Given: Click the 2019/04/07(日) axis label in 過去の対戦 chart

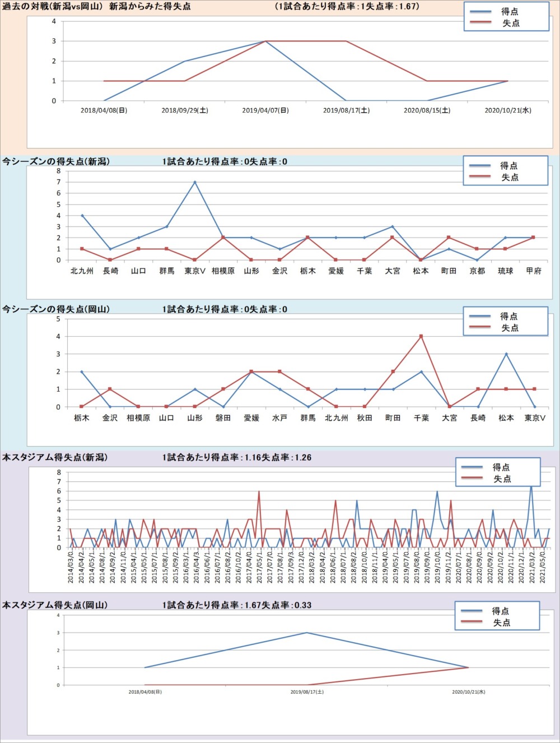Looking at the screenshot, I should point(265,110).
